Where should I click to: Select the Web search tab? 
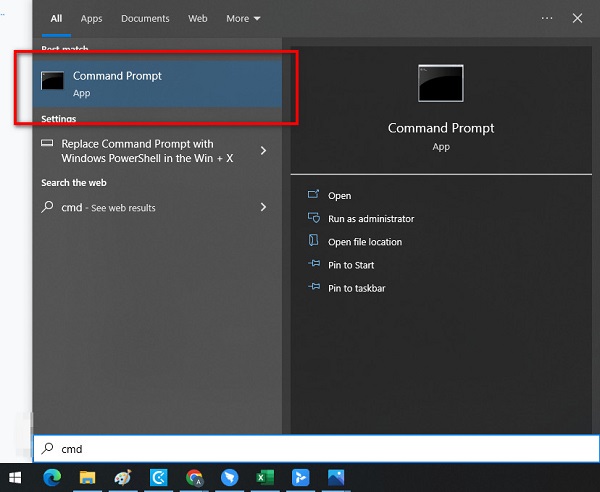coord(197,18)
